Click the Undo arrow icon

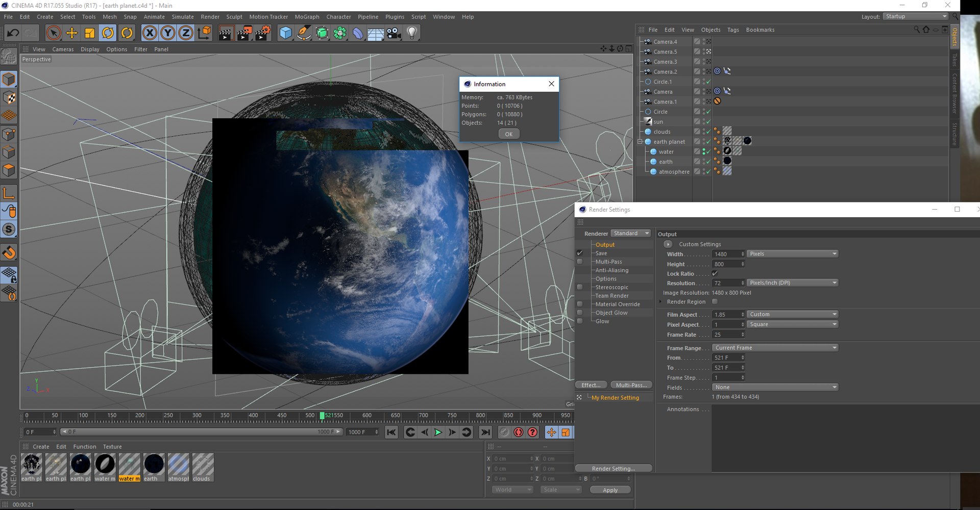13,33
